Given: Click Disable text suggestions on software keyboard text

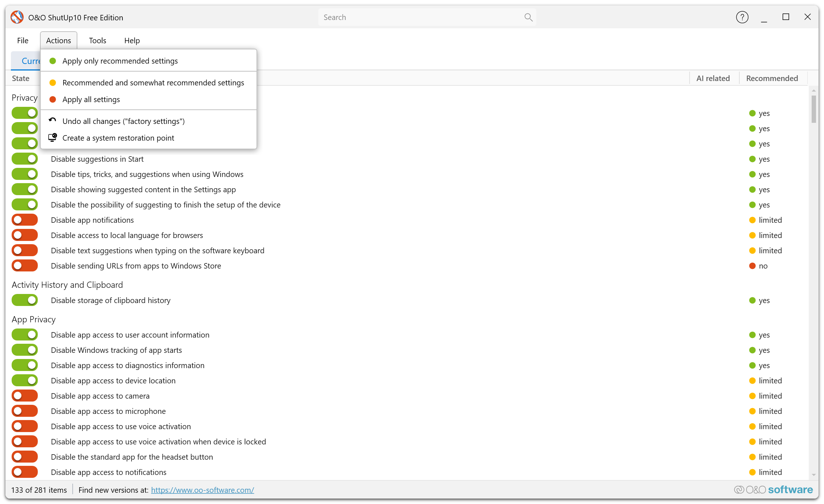Looking at the screenshot, I should coord(158,250).
